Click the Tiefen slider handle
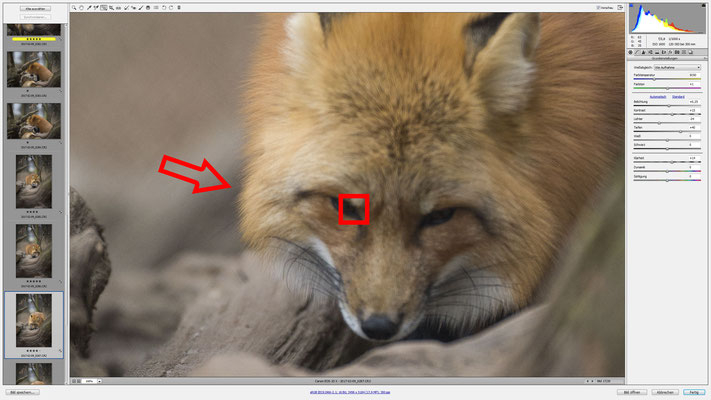The height and width of the screenshot is (400, 711). pyautogui.click(x=681, y=132)
